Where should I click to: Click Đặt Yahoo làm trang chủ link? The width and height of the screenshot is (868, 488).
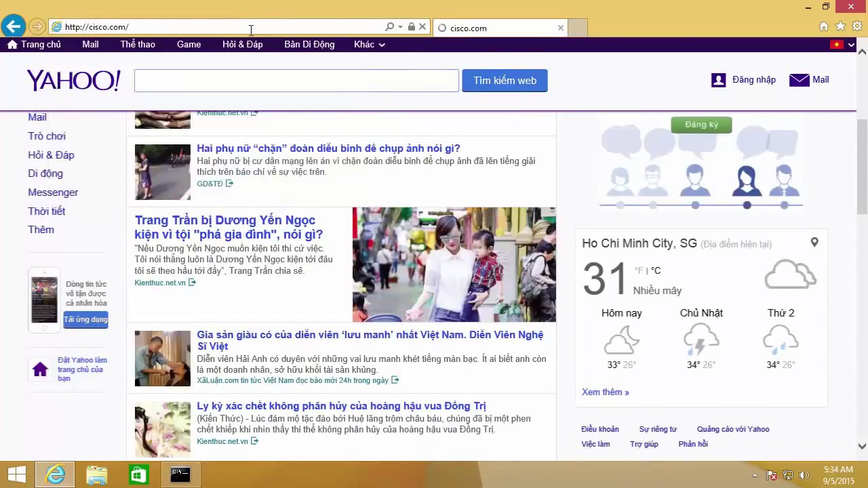pos(82,369)
